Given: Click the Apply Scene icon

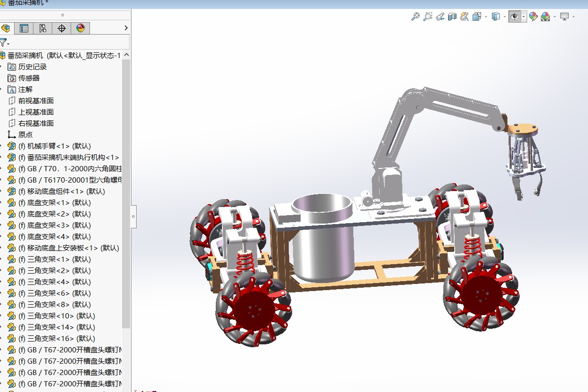Looking at the screenshot, I should [546, 17].
